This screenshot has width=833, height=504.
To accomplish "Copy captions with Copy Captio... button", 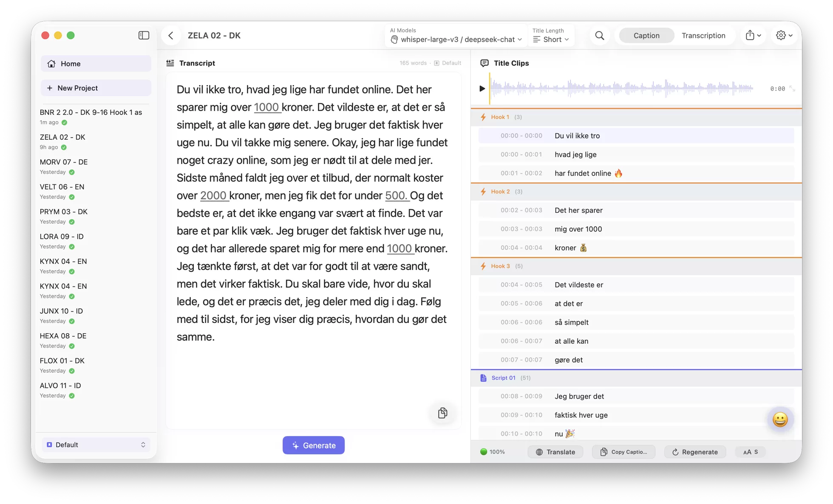I will pos(623,452).
